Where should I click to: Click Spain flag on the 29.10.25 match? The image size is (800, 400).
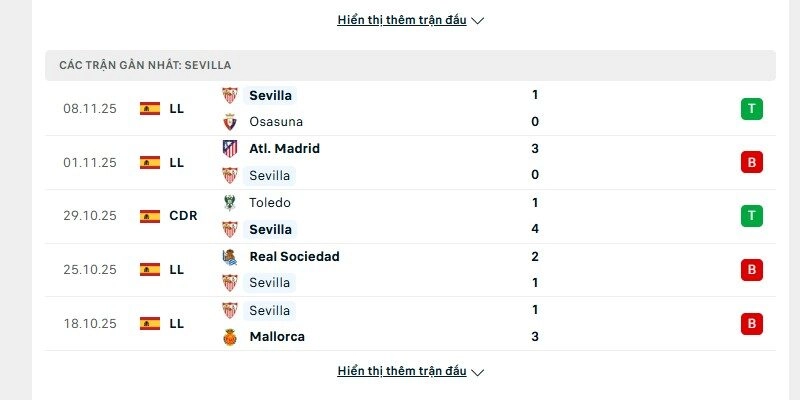pyautogui.click(x=150, y=216)
